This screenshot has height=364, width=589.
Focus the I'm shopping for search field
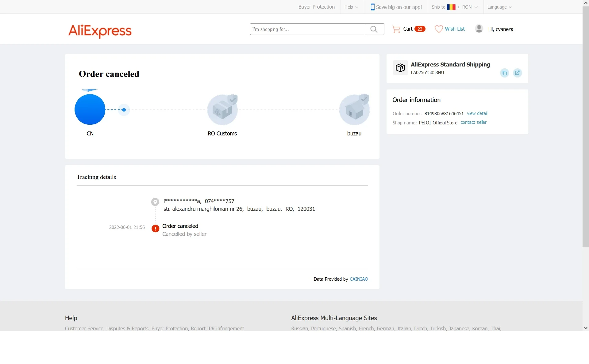click(307, 29)
